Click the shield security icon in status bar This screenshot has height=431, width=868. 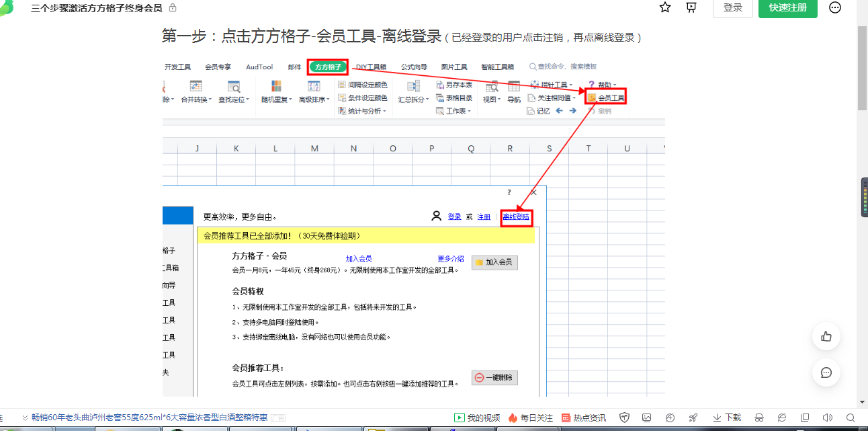[624, 418]
